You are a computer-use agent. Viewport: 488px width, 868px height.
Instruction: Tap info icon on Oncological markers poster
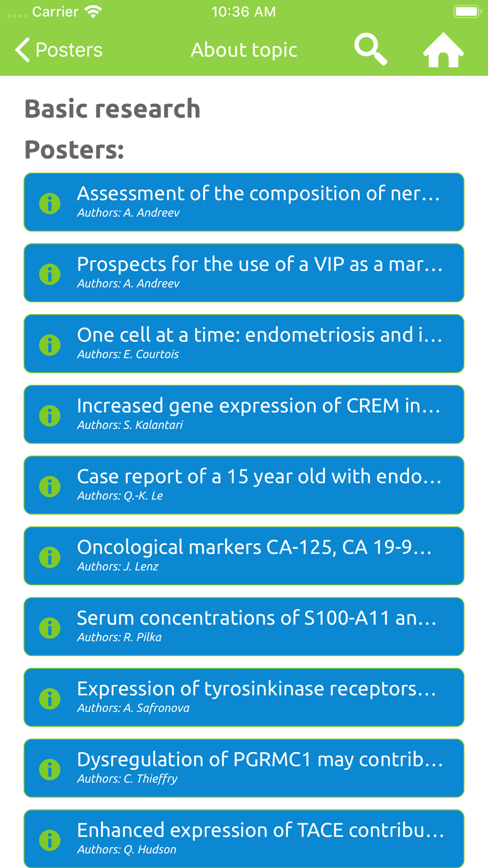click(x=50, y=558)
